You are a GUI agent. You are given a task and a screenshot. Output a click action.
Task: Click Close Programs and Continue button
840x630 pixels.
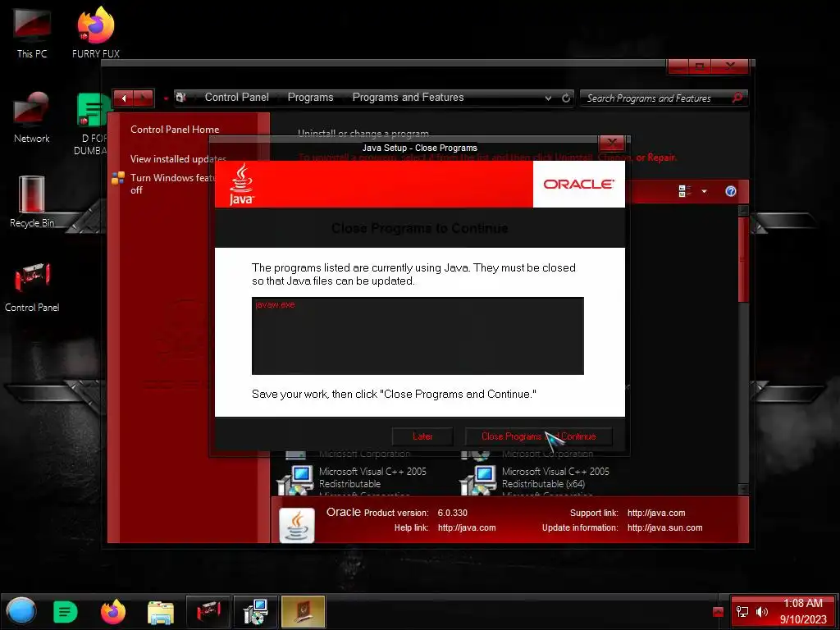coord(538,436)
